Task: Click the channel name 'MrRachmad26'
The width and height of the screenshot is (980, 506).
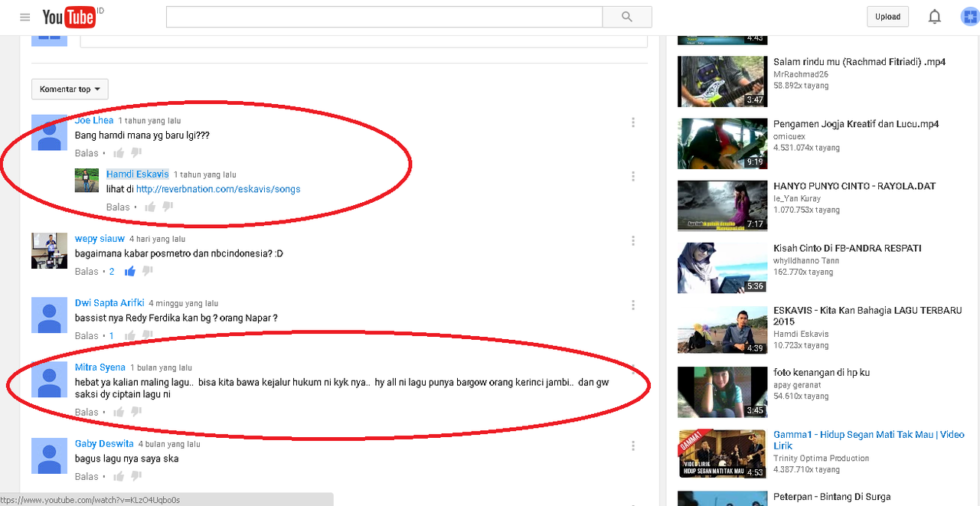Action: coord(801,74)
